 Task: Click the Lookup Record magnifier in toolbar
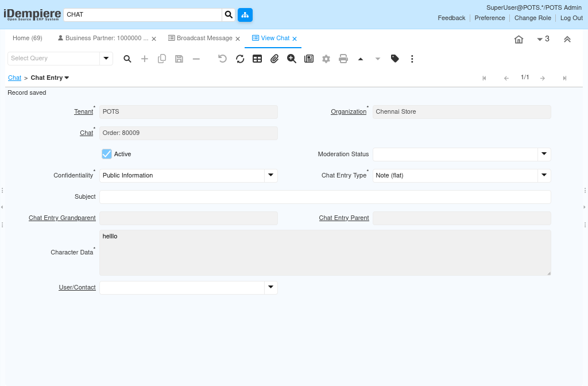pos(127,59)
